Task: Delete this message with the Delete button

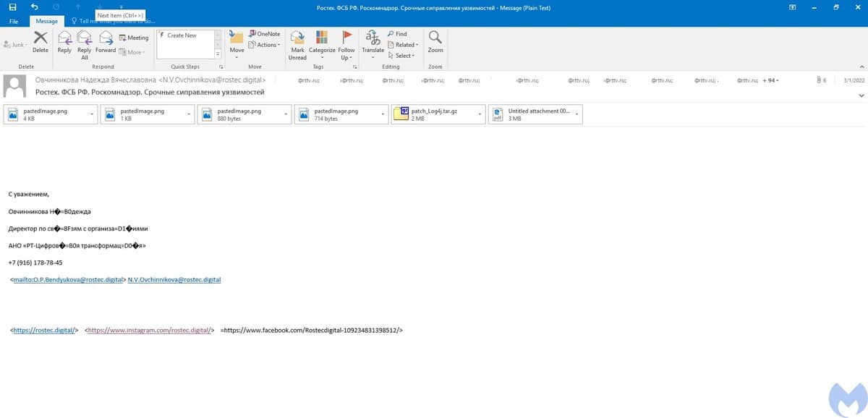Action: click(41, 43)
